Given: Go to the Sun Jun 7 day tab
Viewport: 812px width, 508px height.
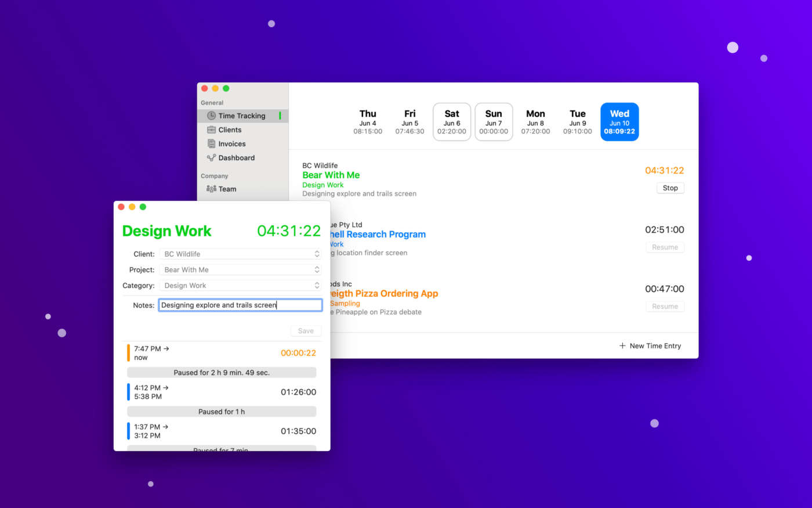Looking at the screenshot, I should point(494,122).
